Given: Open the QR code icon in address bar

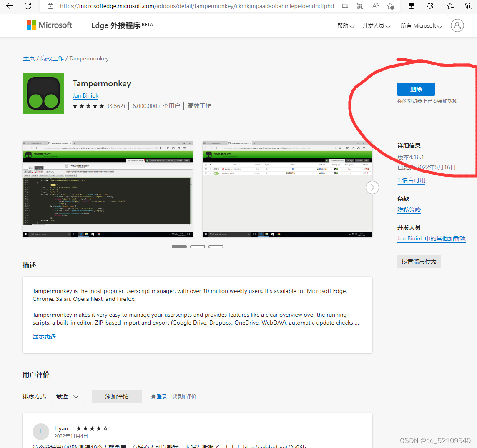Looking at the screenshot, I should point(360,6).
